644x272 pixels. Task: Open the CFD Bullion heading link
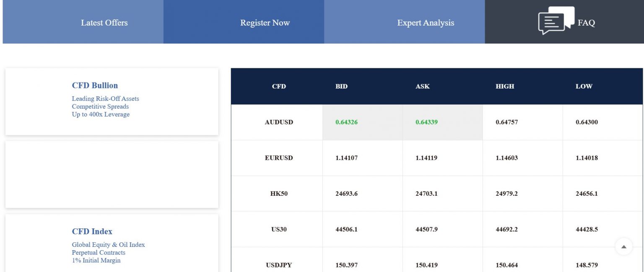(95, 85)
